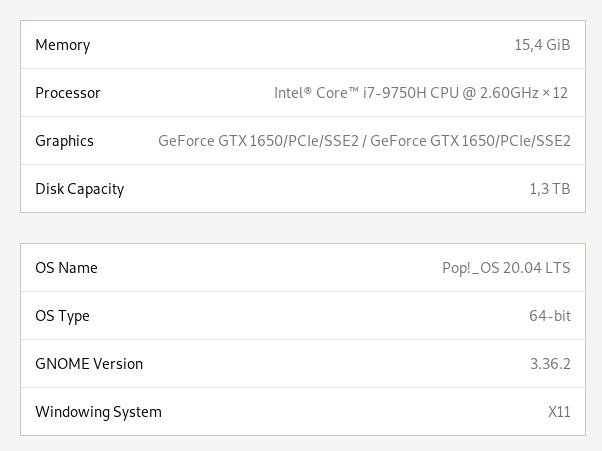This screenshot has height=451, width=602.
Task: Click the × 12 core count text
Action: click(555, 93)
